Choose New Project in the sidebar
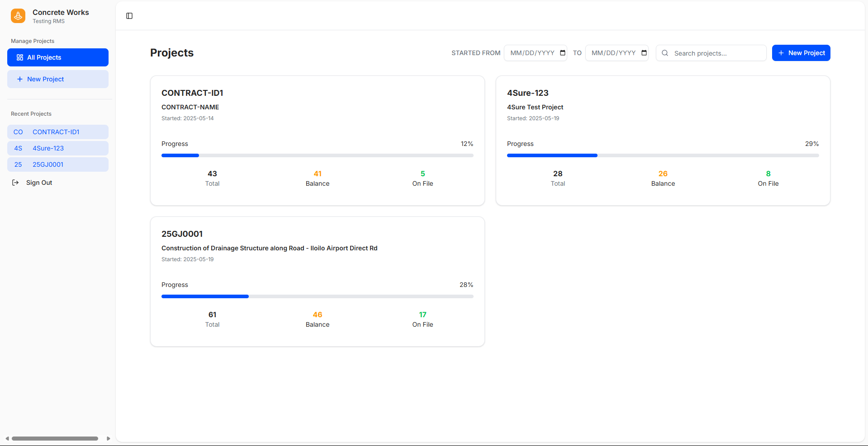The width and height of the screenshot is (868, 446). 57,79
